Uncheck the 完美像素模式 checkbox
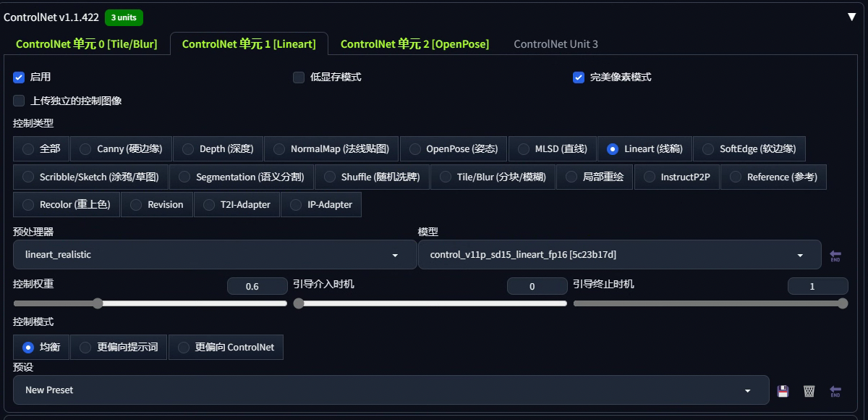 [x=579, y=77]
